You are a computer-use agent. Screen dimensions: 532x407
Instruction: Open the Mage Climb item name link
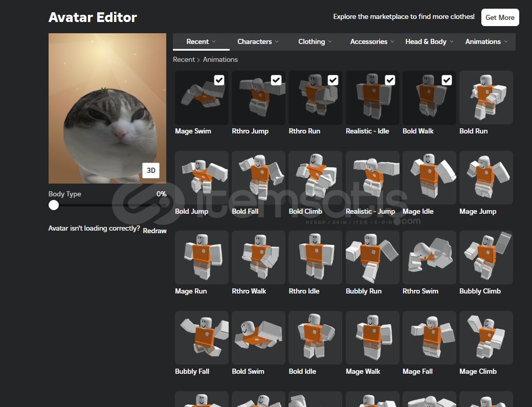click(478, 371)
